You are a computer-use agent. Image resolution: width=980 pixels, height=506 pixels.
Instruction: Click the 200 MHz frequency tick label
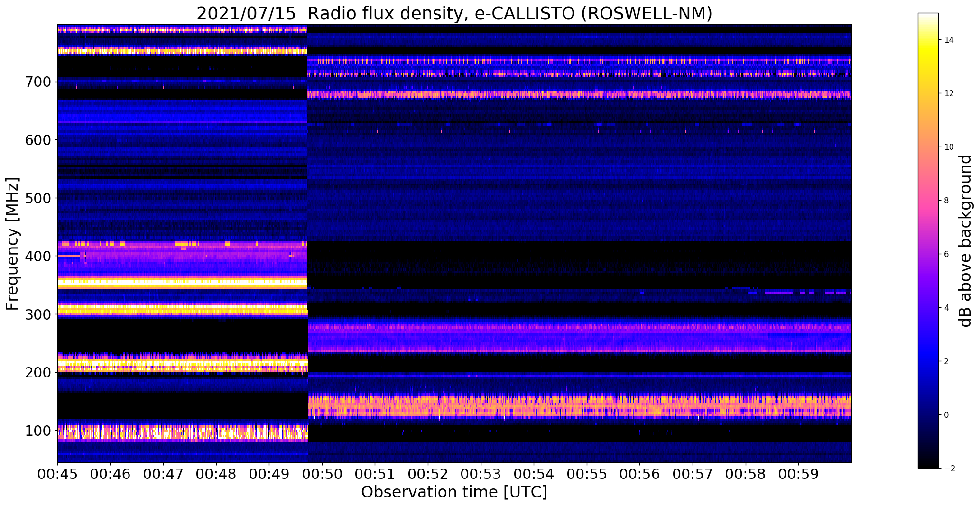coord(37,372)
